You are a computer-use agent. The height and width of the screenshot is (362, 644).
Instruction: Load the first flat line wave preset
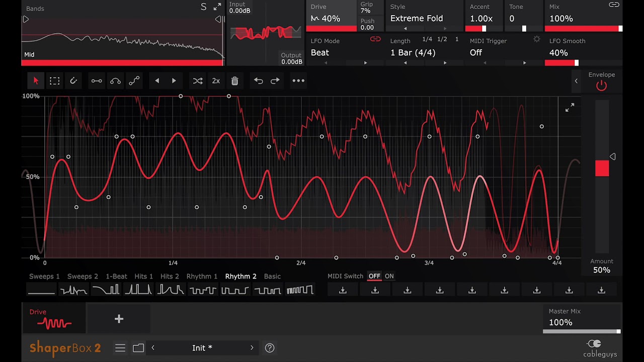[x=41, y=290]
